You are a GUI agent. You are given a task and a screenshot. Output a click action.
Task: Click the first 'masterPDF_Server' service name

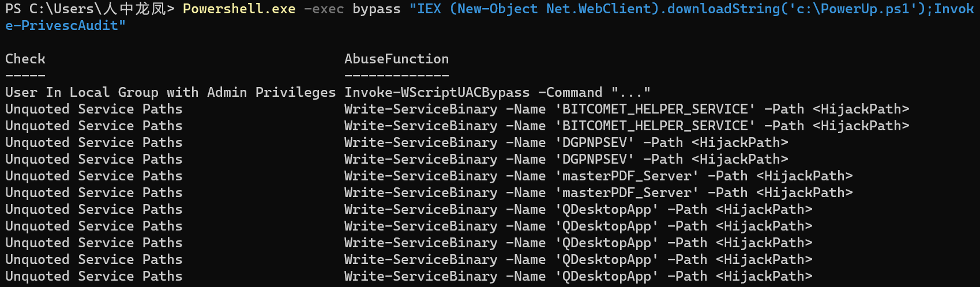click(626, 176)
